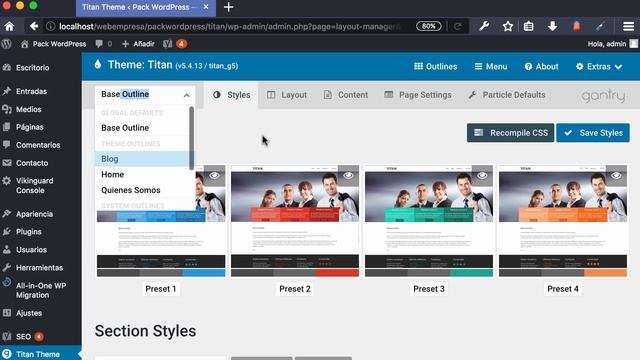The width and height of the screenshot is (640, 360).
Task: Open the bookmarks list icon
Action: click(529, 27)
